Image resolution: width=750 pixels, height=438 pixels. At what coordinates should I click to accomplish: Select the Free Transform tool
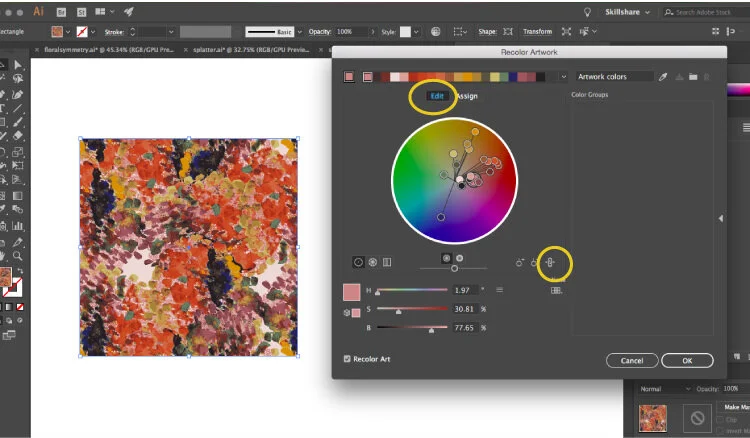pyautogui.click(x=18, y=165)
